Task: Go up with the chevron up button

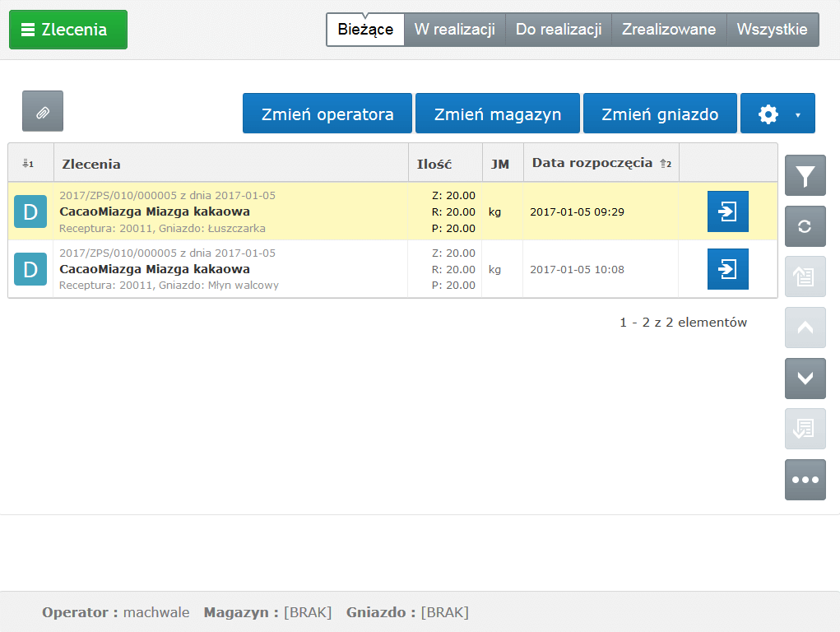Action: click(805, 328)
